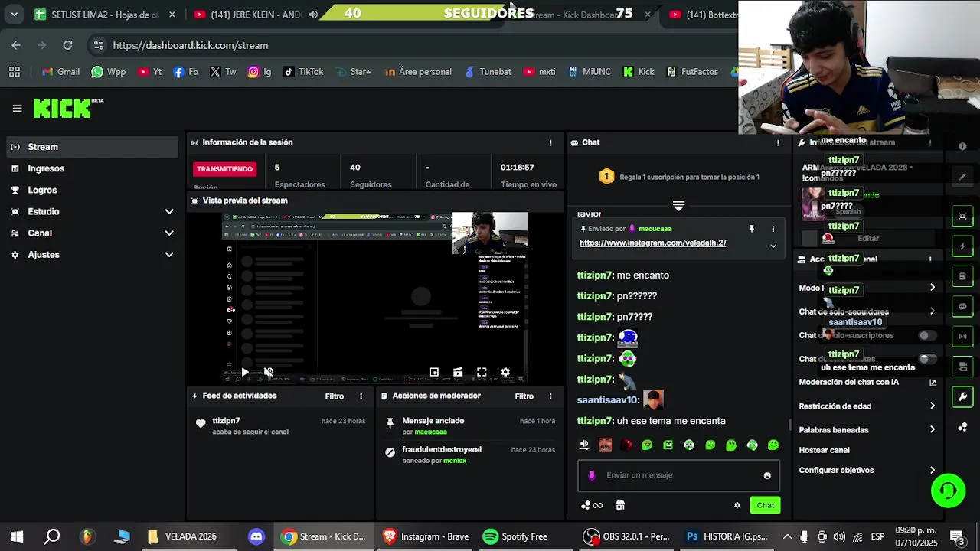This screenshot has width=980, height=551.
Task: Expand the Ajustes sidebar section
Action: pos(169,254)
